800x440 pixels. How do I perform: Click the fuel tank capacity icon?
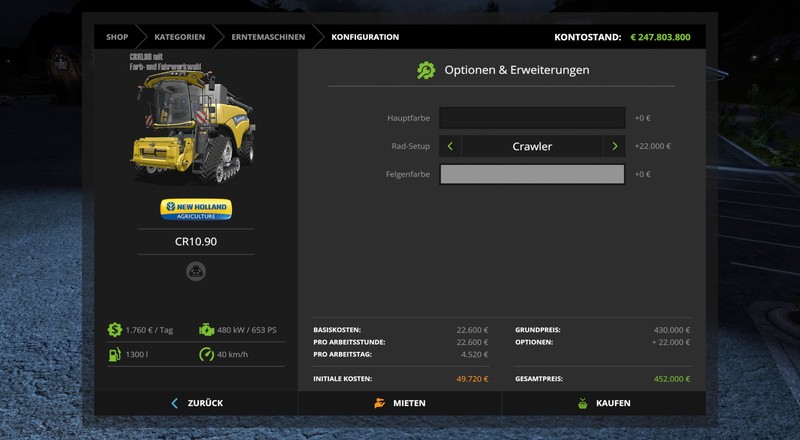click(115, 355)
